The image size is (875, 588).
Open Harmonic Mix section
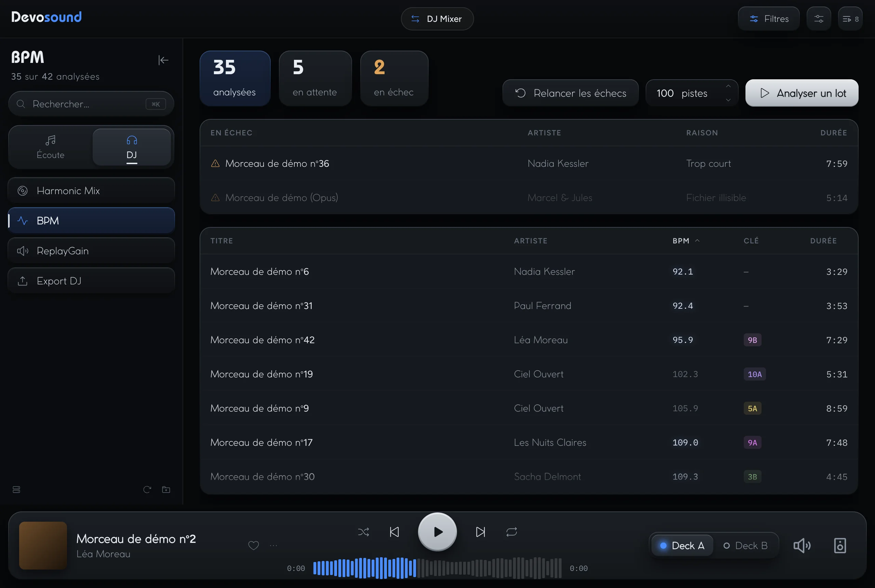pyautogui.click(x=91, y=190)
